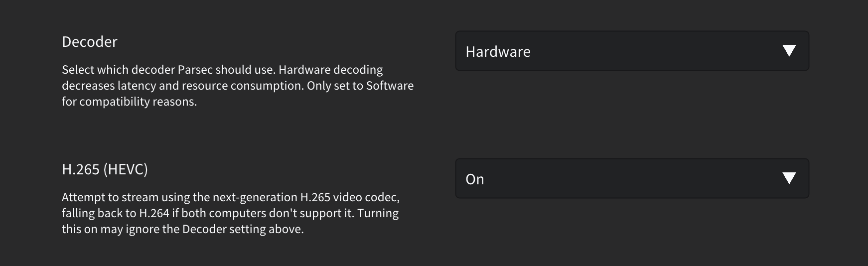The image size is (868, 266).
Task: Click the "On" value text in the dropdown
Action: (475, 179)
